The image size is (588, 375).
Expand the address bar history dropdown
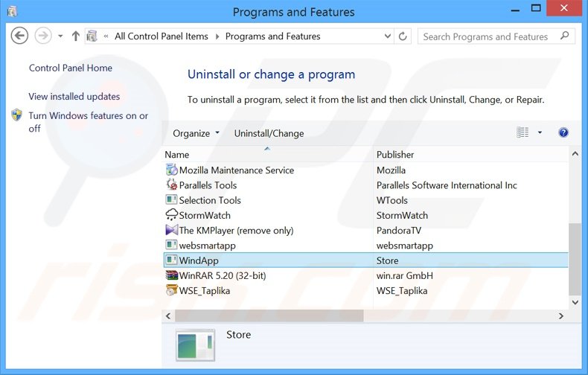(x=387, y=36)
